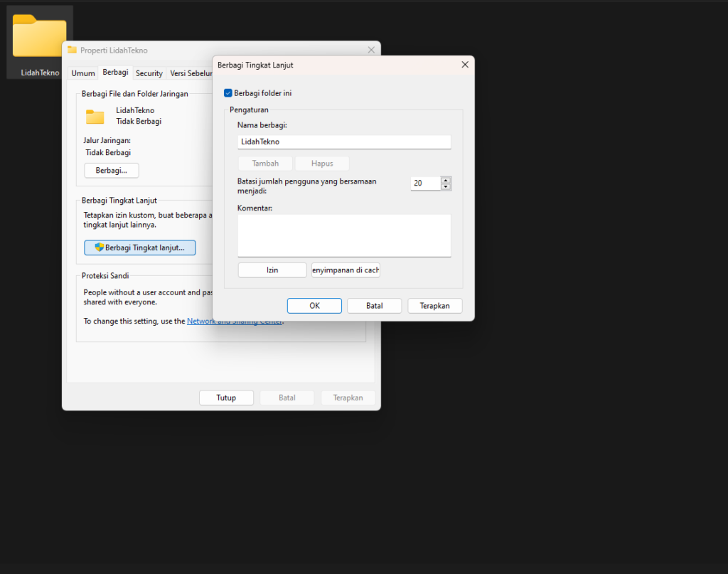Click the LidahTekno folder icon in the sharing section
The image size is (728, 574).
(x=95, y=117)
